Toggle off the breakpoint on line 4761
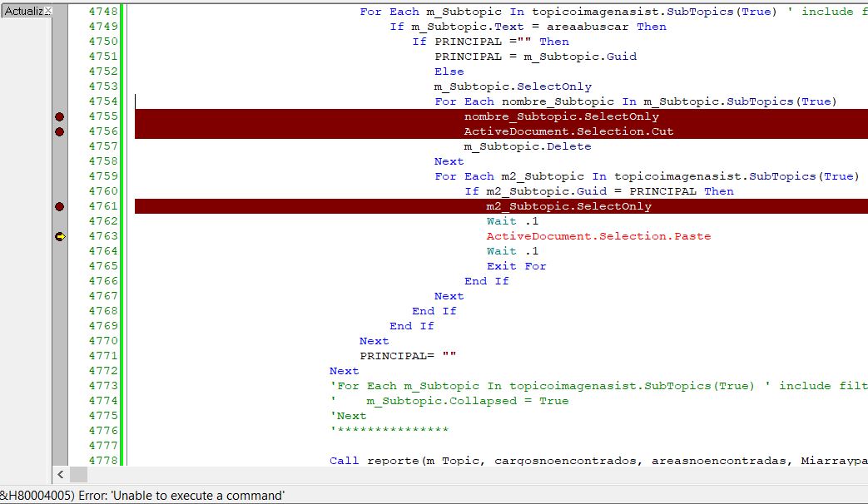This screenshot has height=504, width=868. [59, 206]
